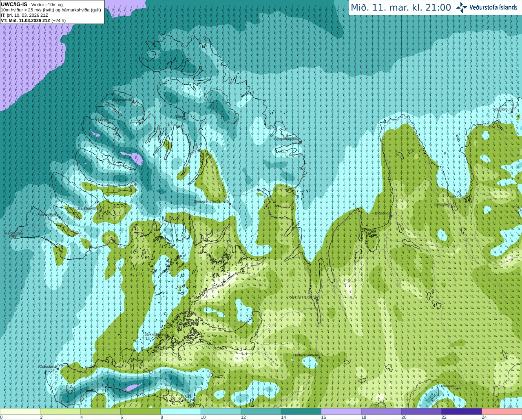
Task: Select the 0–2 m/s pale legend swatch
Action: pyautogui.click(x=20, y=411)
